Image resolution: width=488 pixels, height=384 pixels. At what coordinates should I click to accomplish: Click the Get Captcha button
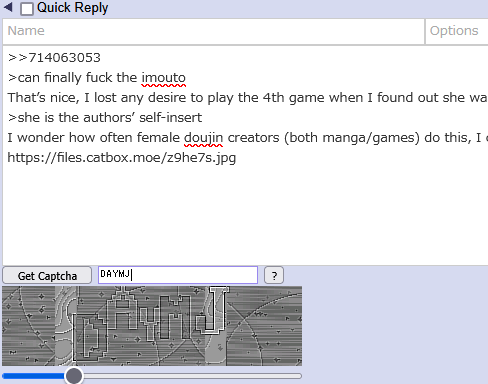(47, 276)
